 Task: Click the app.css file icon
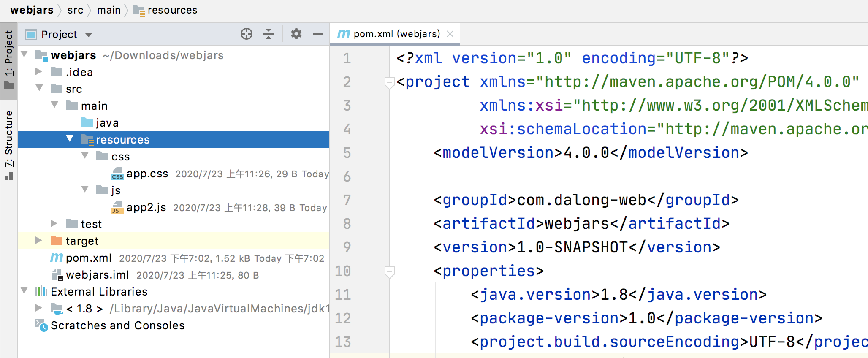[118, 174]
